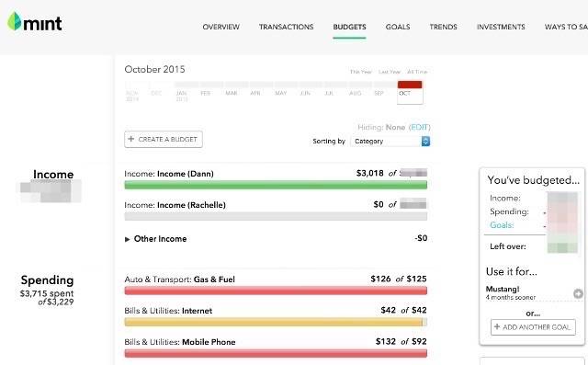Viewport: 588px width, 365px height.
Task: Click the $126 of $125 amount
Action: click(x=399, y=279)
